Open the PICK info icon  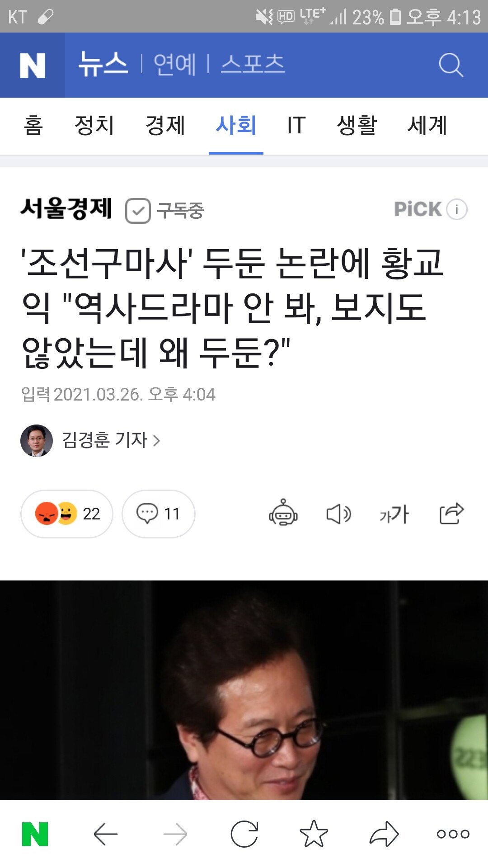[x=457, y=209]
